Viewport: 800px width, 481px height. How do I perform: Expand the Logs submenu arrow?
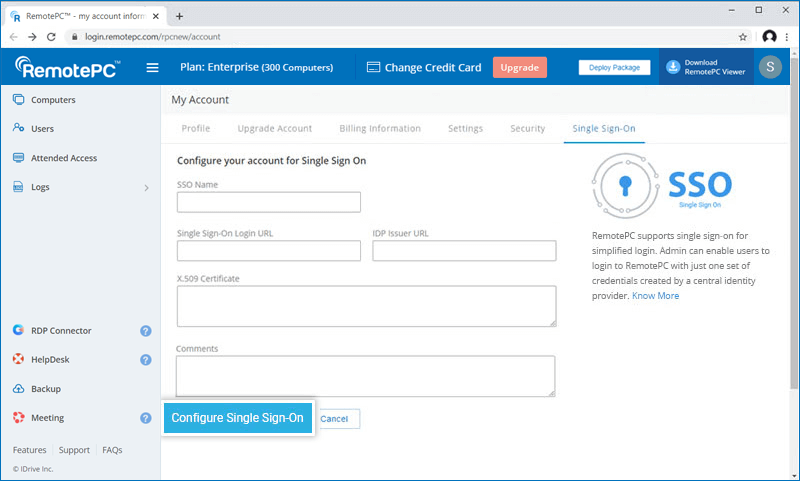146,187
